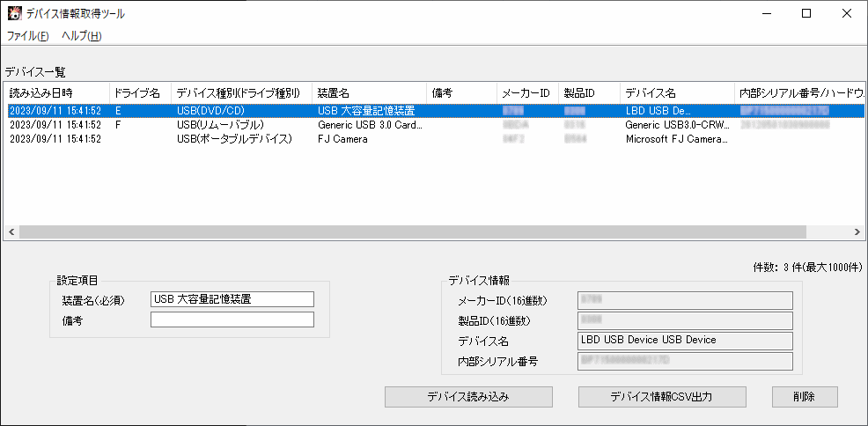The image size is (868, 426).
Task: Click the app icon in title bar
Action: tap(13, 13)
